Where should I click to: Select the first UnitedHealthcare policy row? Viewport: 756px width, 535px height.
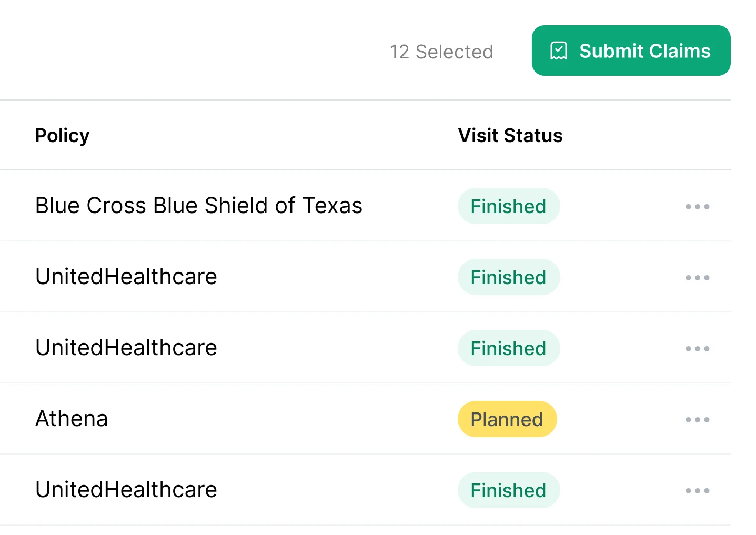coord(126,277)
